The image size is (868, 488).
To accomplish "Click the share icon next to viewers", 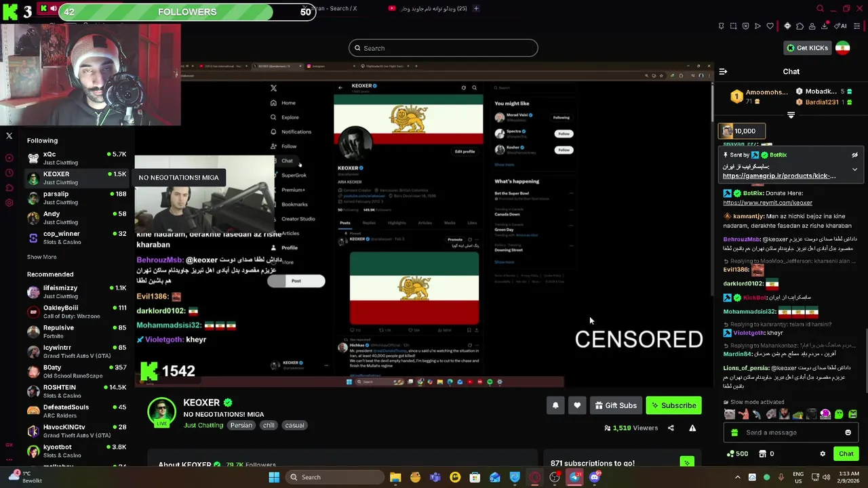I will [671, 428].
